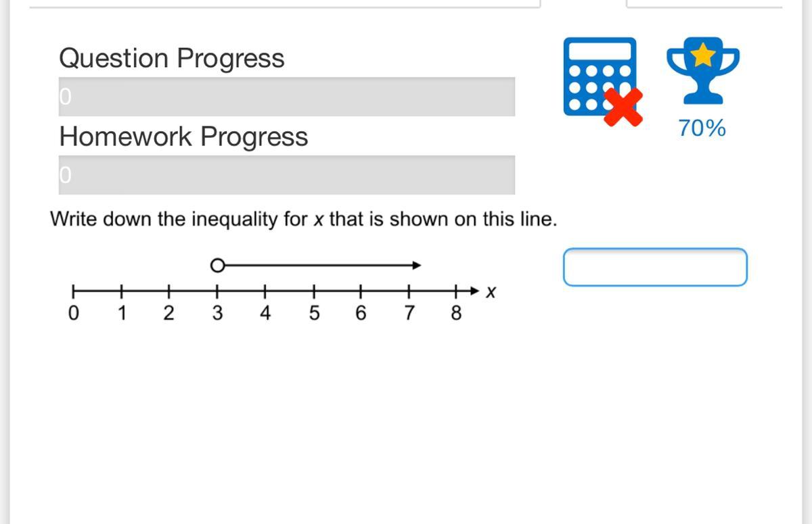Click the Homework Progress heading
The width and height of the screenshot is (812, 524).
click(x=183, y=137)
